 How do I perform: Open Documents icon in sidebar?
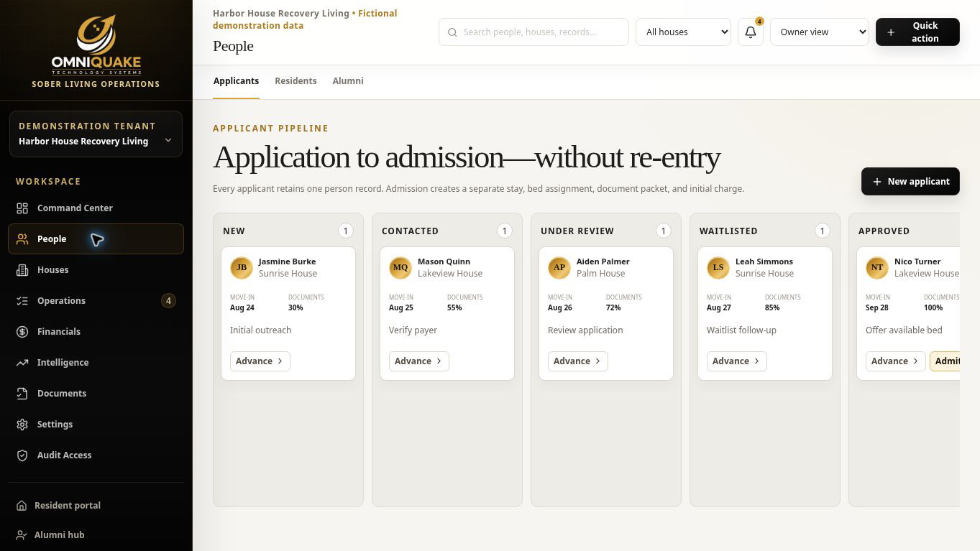[x=22, y=393]
